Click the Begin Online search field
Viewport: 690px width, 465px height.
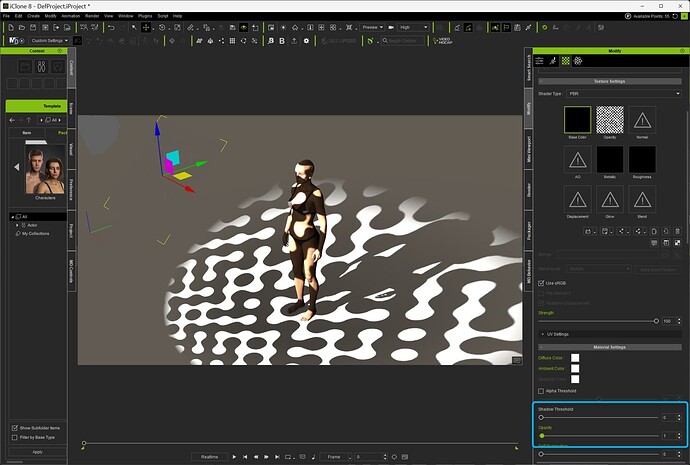tap(403, 40)
